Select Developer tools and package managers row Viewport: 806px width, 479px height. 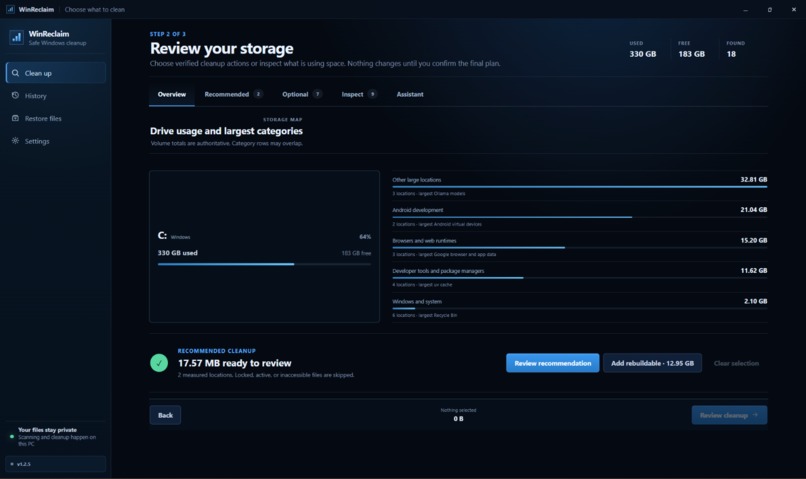coord(579,277)
